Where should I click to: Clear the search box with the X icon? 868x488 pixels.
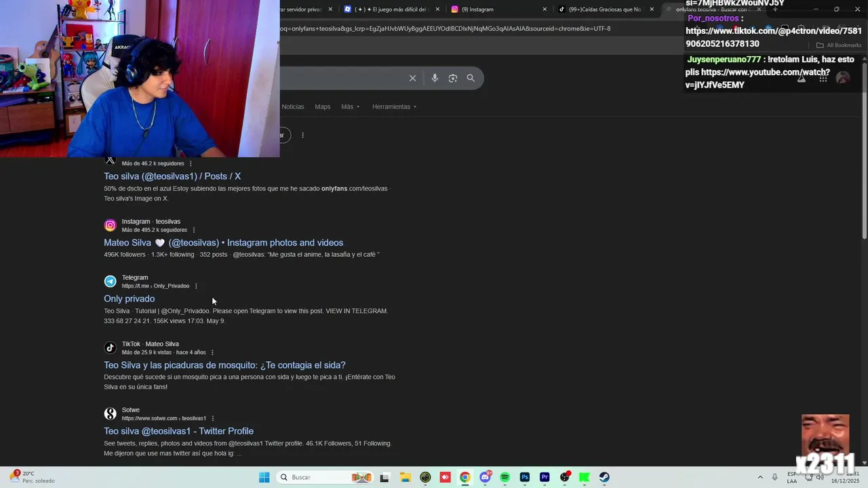tap(412, 78)
